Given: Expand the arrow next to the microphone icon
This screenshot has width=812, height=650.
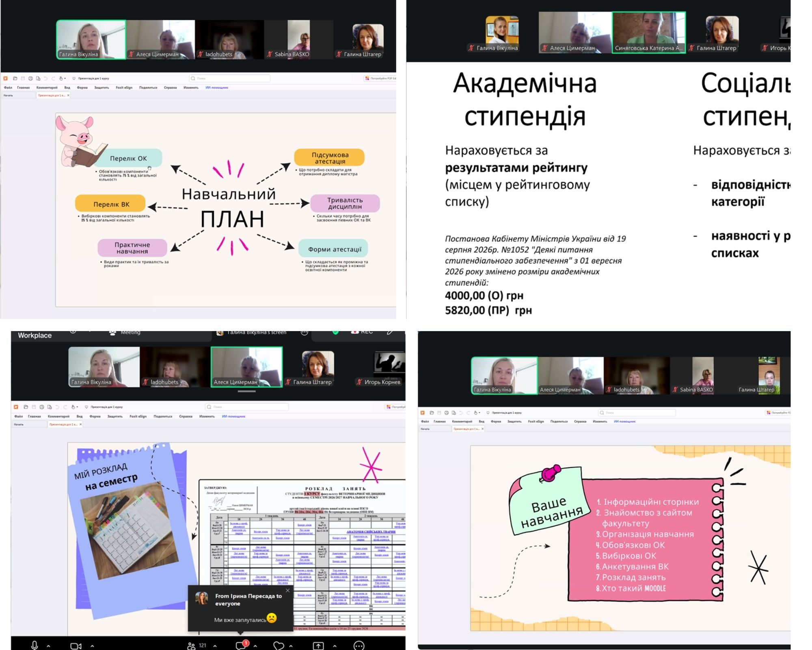Looking at the screenshot, I should coord(48,646).
